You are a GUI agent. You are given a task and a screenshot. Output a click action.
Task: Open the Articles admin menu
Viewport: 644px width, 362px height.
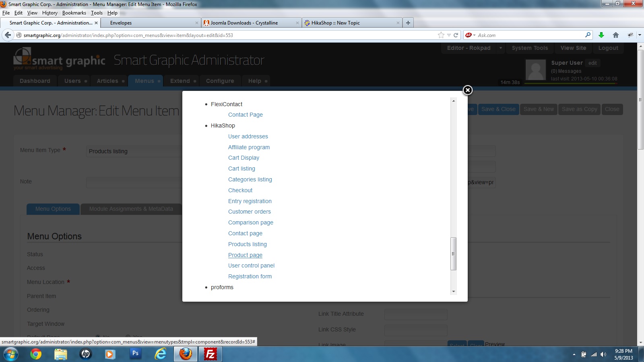pyautogui.click(x=109, y=81)
